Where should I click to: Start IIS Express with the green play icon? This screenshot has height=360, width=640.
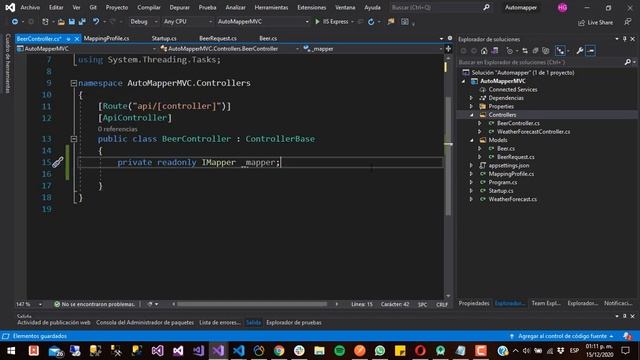point(317,22)
